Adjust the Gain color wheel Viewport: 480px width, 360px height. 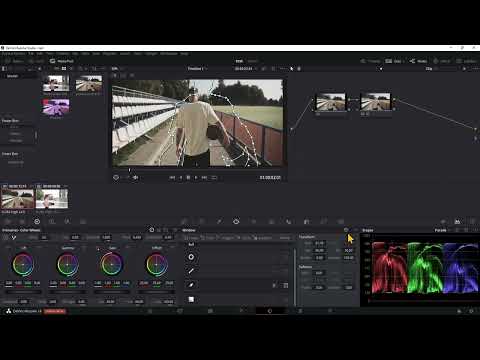tap(112, 264)
